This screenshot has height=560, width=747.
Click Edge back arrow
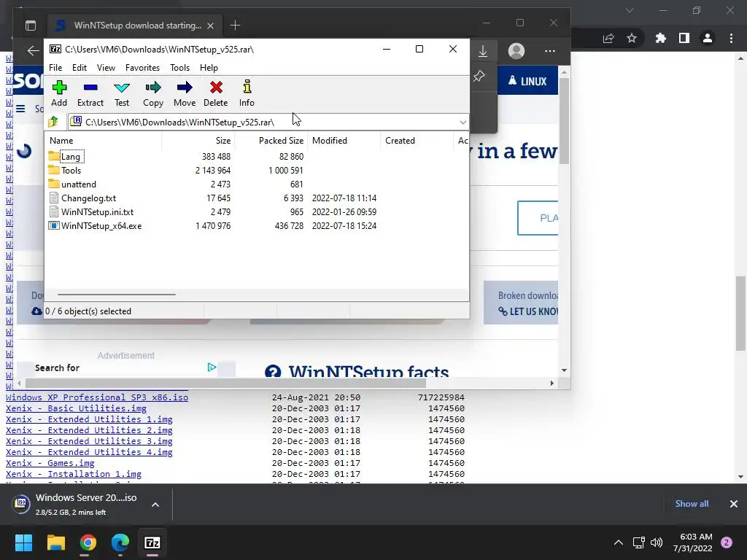pyautogui.click(x=33, y=51)
